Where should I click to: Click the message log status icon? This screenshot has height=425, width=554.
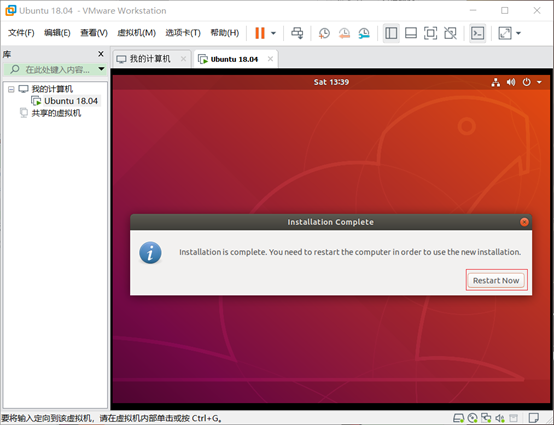point(534,418)
